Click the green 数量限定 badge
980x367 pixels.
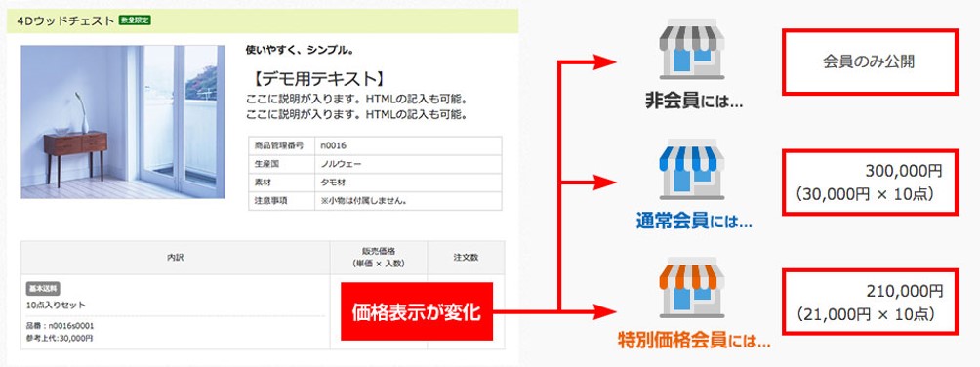pyautogui.click(x=136, y=20)
